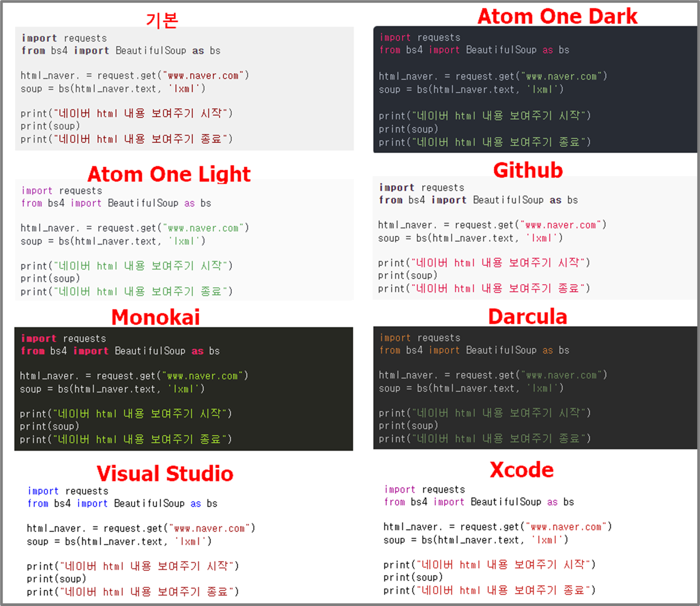700x606 pixels.
Task: Select print '보여주기 시작' line in Github sample
Action: tap(484, 263)
